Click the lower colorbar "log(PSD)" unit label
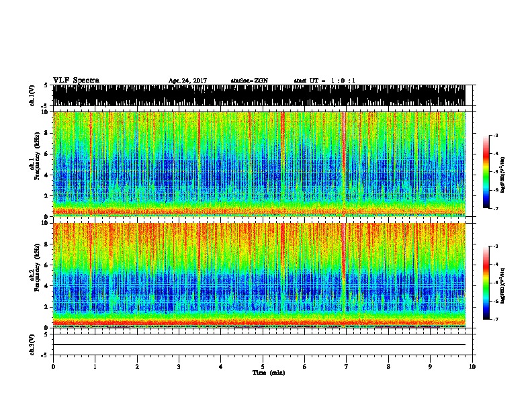The height and width of the screenshot is (411, 532). [x=502, y=285]
